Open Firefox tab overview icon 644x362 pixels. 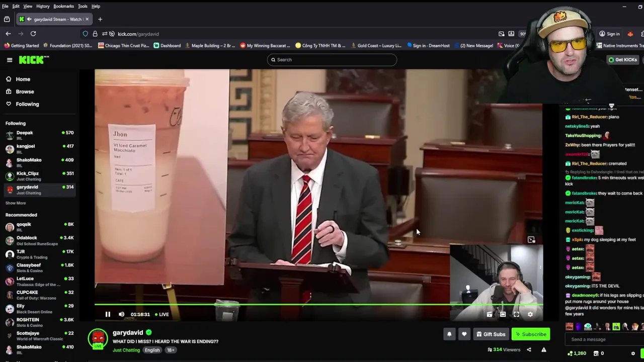pos(7,19)
